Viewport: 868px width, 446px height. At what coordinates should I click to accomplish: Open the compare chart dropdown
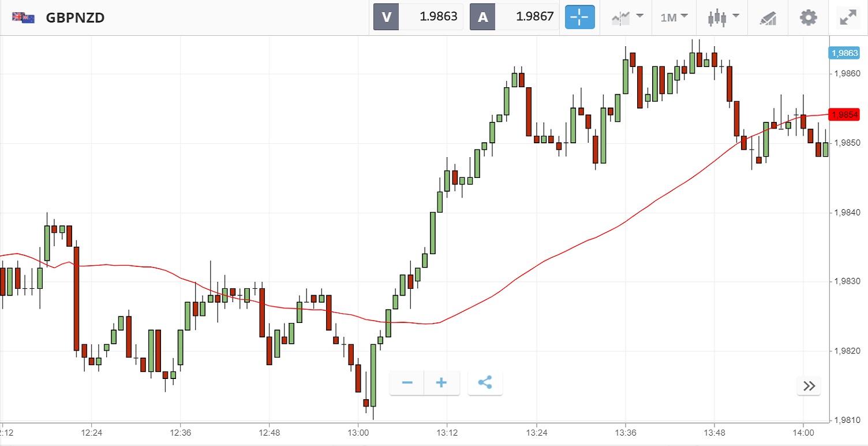pos(627,17)
